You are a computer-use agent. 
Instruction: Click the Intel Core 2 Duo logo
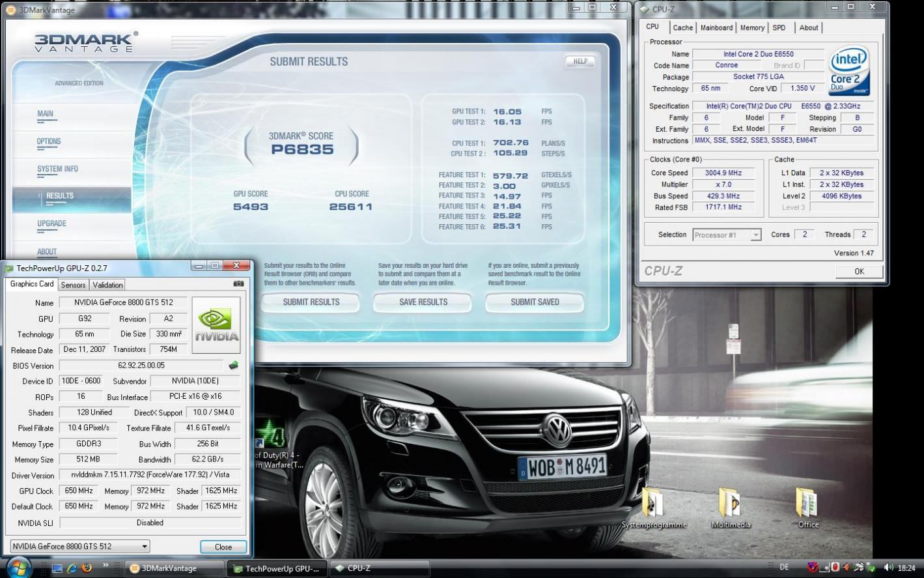(849, 70)
